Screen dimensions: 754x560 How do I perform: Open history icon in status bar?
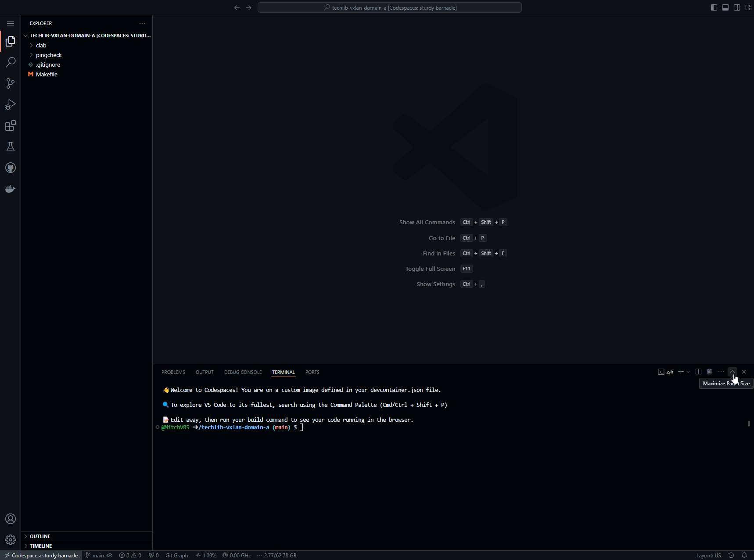(x=731, y=555)
